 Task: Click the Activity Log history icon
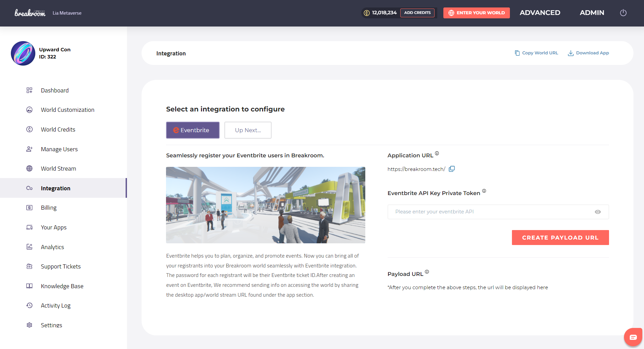(30, 306)
